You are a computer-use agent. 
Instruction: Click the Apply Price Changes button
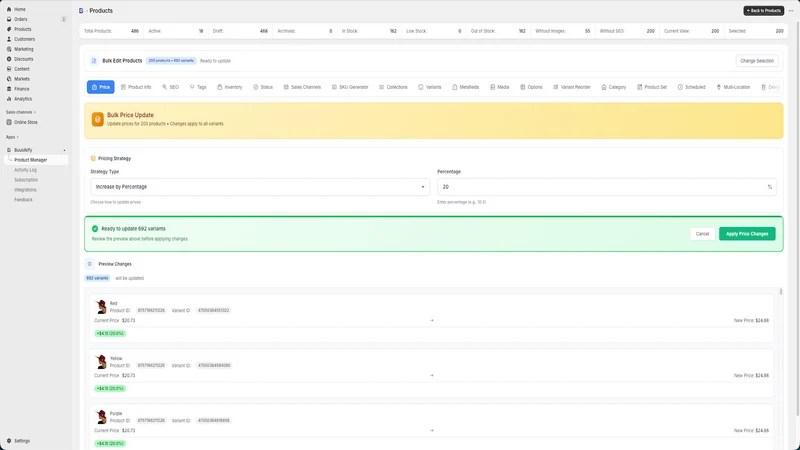747,234
